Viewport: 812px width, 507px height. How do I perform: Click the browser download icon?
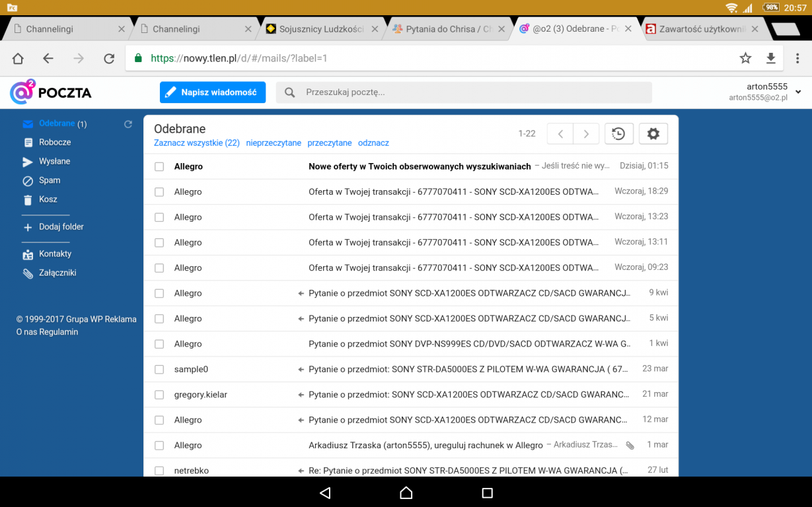(x=770, y=58)
